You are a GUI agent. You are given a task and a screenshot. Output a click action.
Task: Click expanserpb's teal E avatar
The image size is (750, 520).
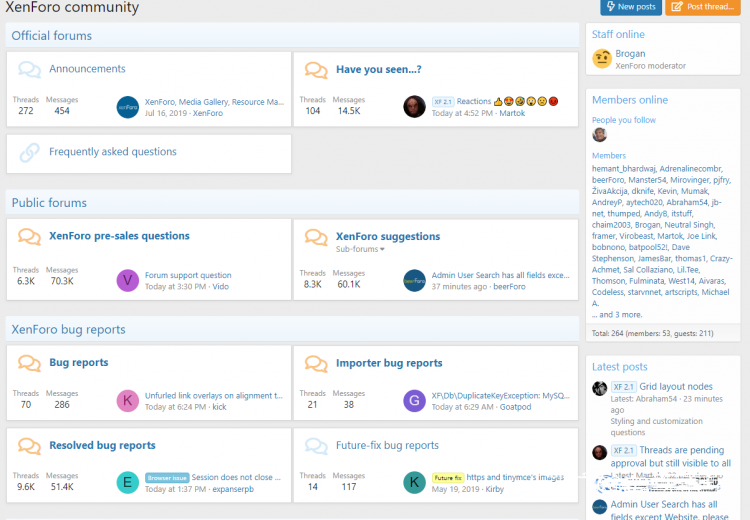point(127,483)
